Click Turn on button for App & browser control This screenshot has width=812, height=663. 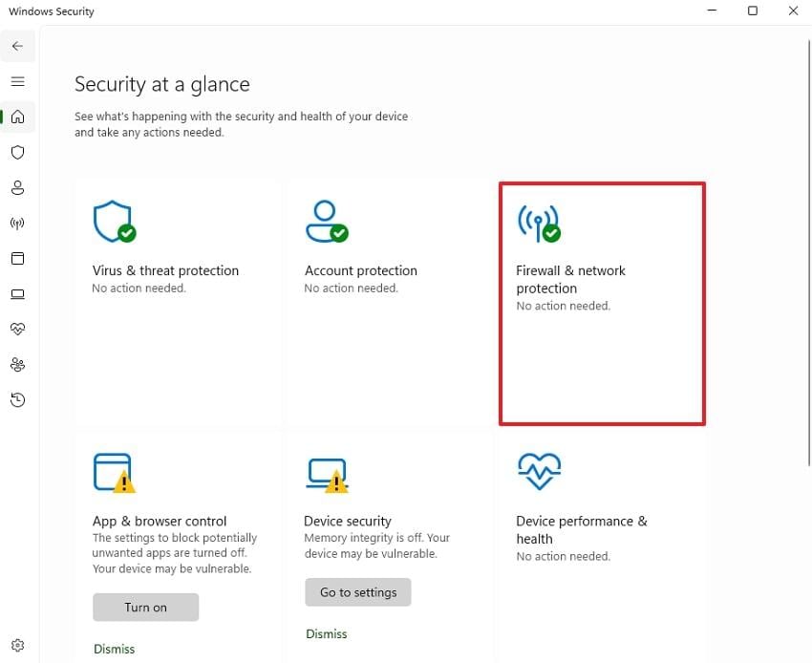tap(145, 607)
